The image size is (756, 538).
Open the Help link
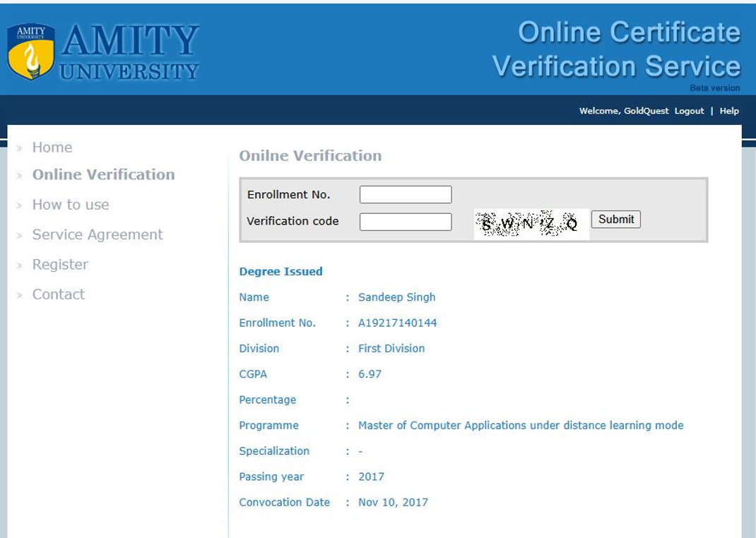[x=729, y=111]
